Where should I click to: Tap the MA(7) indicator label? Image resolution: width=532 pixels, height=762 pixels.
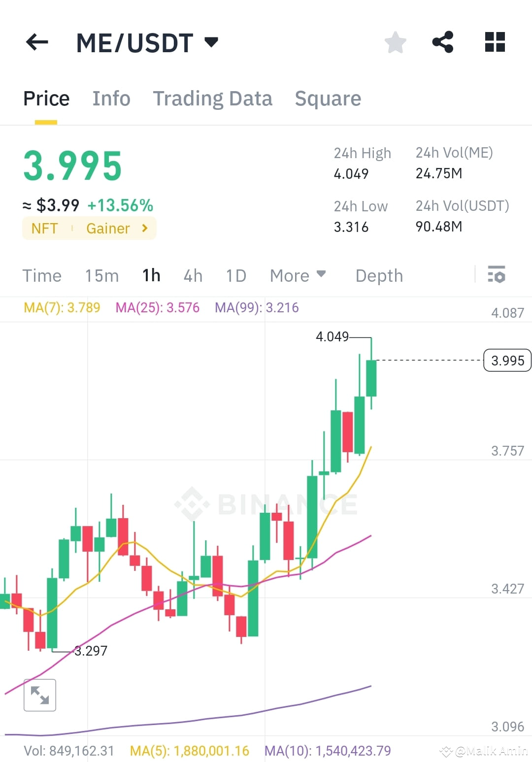62,307
